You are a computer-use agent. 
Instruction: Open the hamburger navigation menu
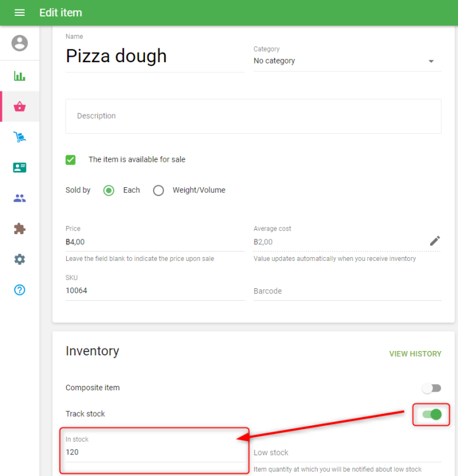pyautogui.click(x=20, y=13)
